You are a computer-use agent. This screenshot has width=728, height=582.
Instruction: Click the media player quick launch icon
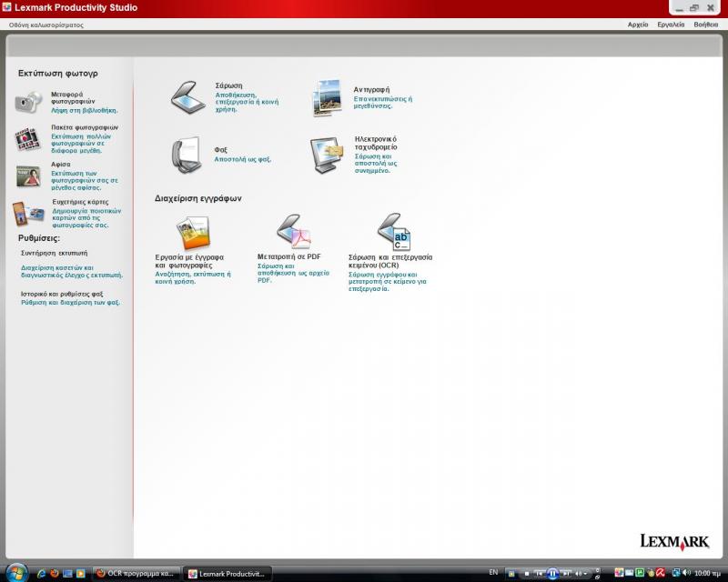pyautogui.click(x=80, y=574)
